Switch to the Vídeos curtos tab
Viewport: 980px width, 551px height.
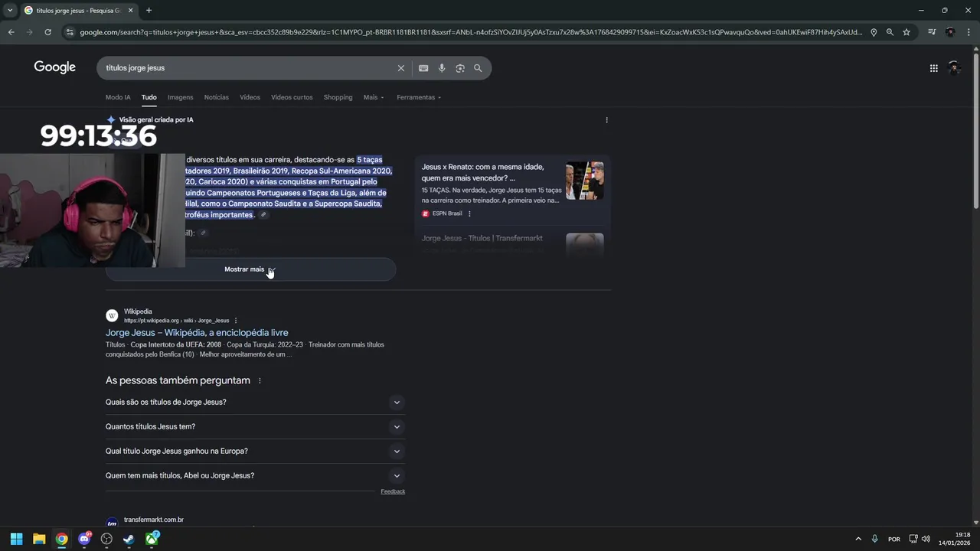[x=292, y=97]
